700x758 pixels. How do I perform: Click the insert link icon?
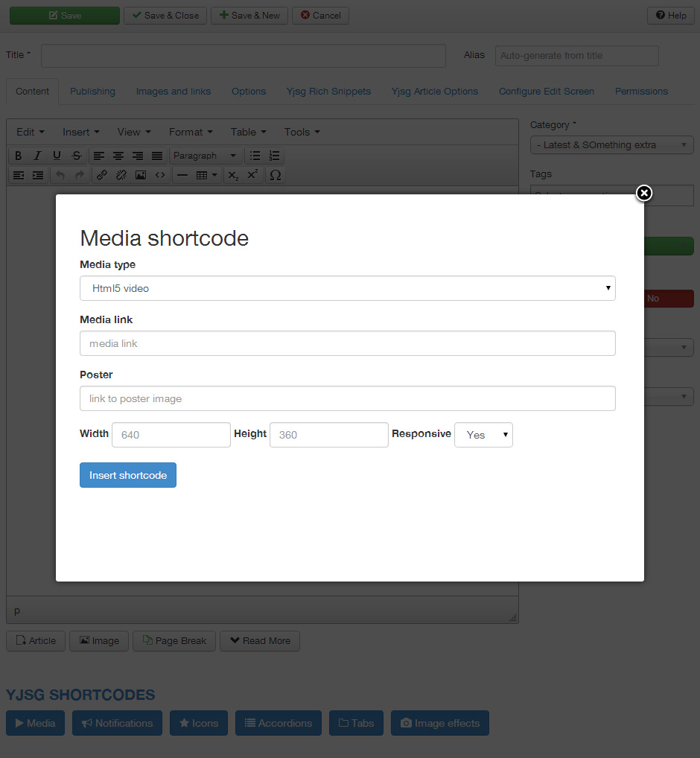point(102,175)
